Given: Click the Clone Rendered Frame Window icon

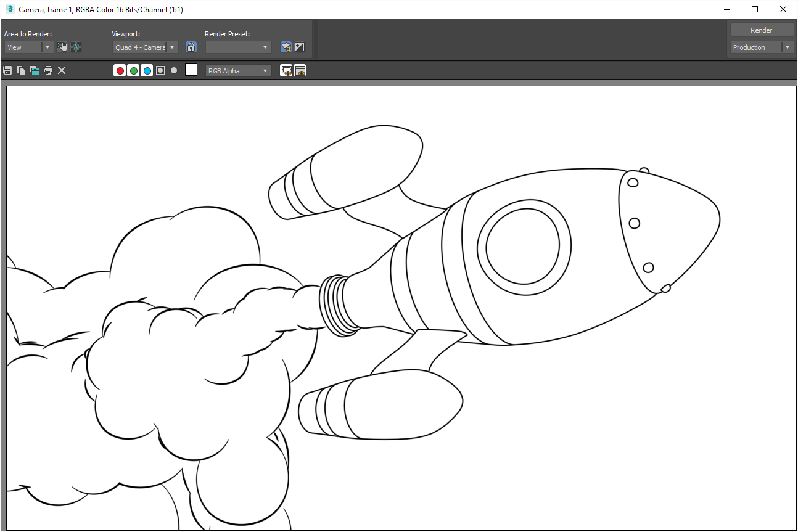Looking at the screenshot, I should click(35, 71).
